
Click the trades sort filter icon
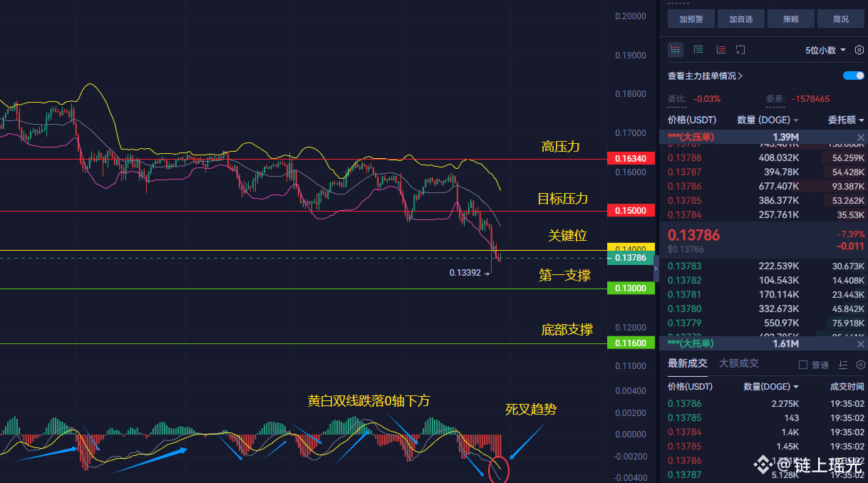pyautogui.click(x=843, y=365)
